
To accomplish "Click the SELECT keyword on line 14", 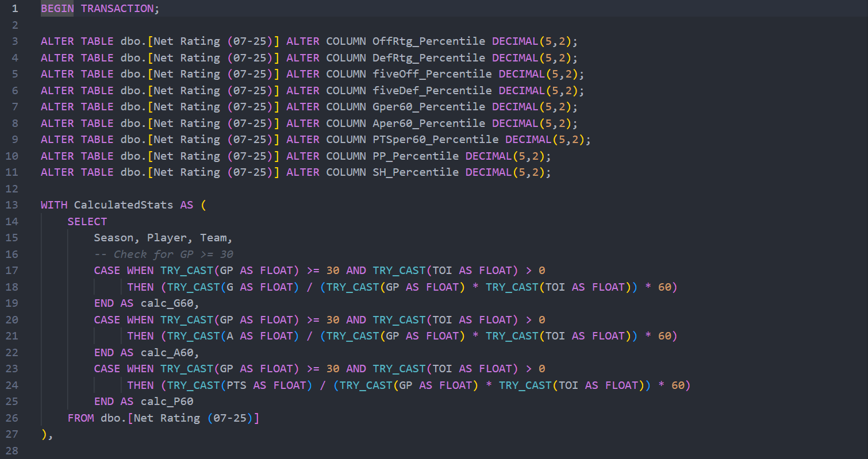I will click(x=87, y=222).
